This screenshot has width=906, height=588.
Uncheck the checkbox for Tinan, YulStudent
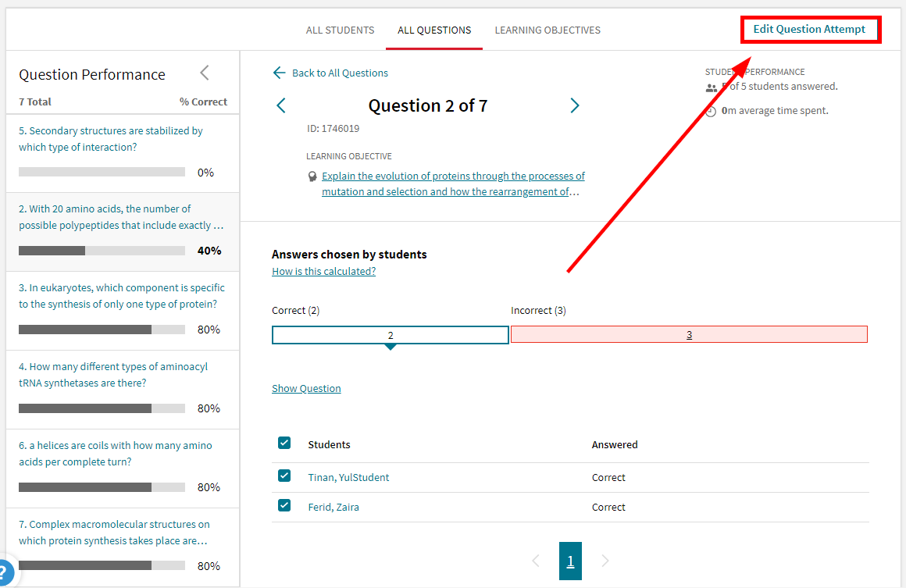[284, 476]
